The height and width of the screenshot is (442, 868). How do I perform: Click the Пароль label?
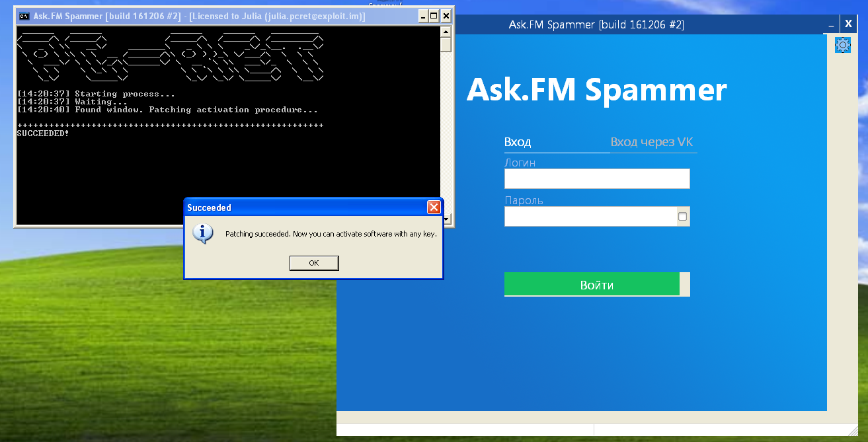(x=524, y=200)
